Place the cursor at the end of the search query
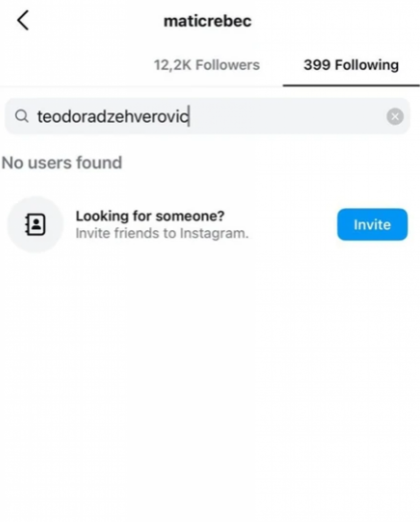This screenshot has width=420, height=522. tap(189, 116)
